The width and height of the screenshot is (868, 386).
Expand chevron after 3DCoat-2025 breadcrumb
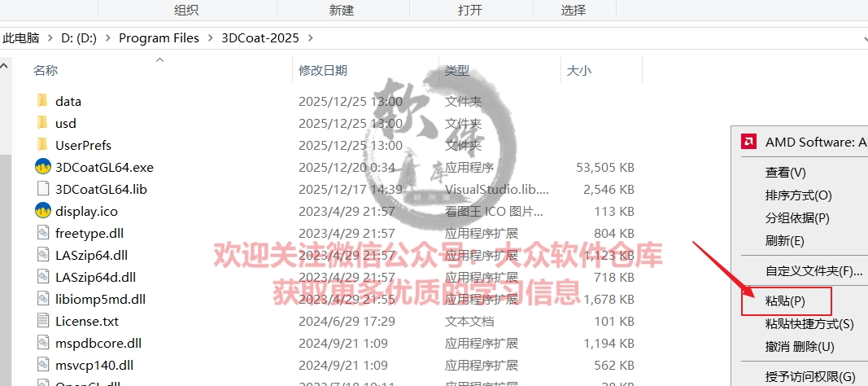pos(309,38)
